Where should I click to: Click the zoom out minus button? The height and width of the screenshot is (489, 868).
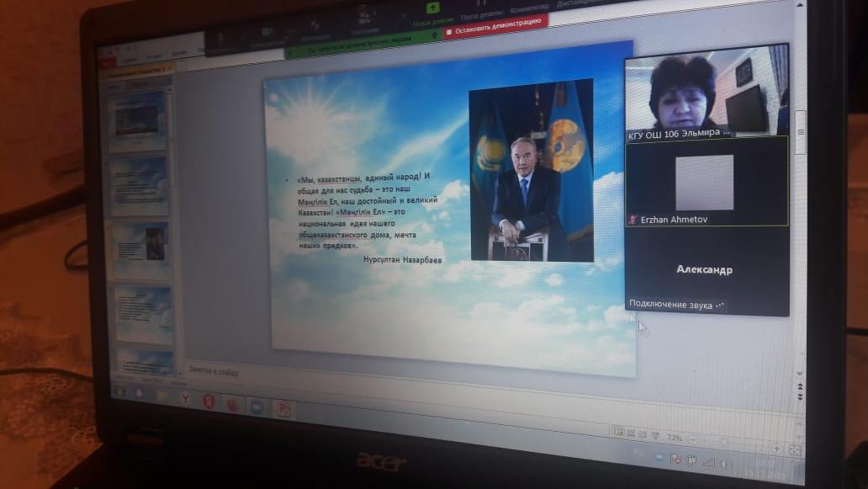pos(695,439)
